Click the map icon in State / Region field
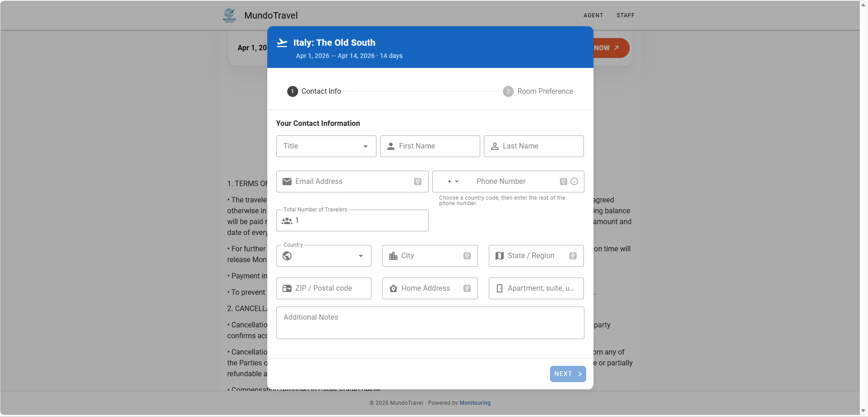The image size is (868, 417). pyautogui.click(x=499, y=256)
